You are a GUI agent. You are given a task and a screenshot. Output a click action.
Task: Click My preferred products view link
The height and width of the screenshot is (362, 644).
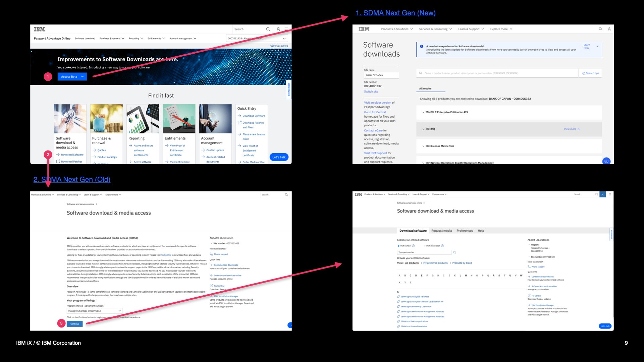pos(435,263)
